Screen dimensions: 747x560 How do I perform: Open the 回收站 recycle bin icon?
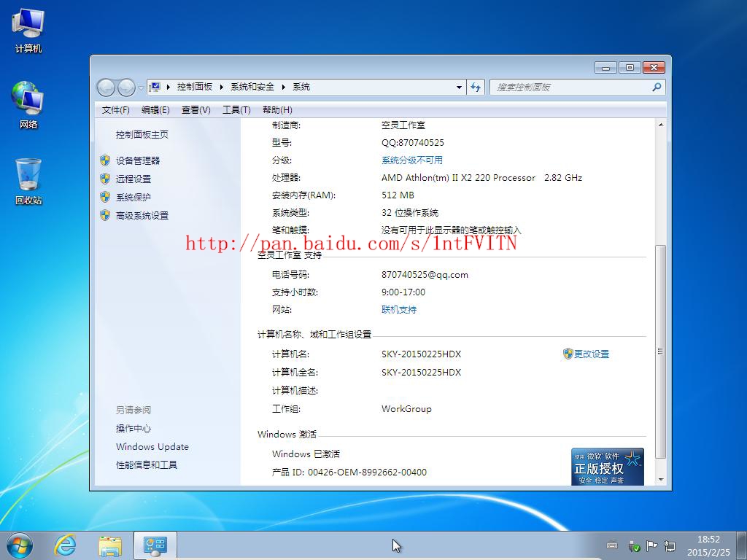pos(28,182)
